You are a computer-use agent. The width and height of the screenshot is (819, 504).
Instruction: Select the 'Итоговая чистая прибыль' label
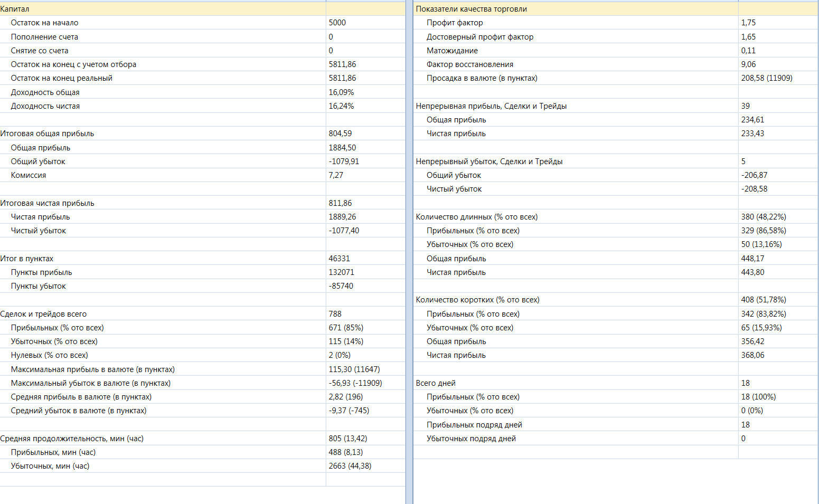pos(47,203)
